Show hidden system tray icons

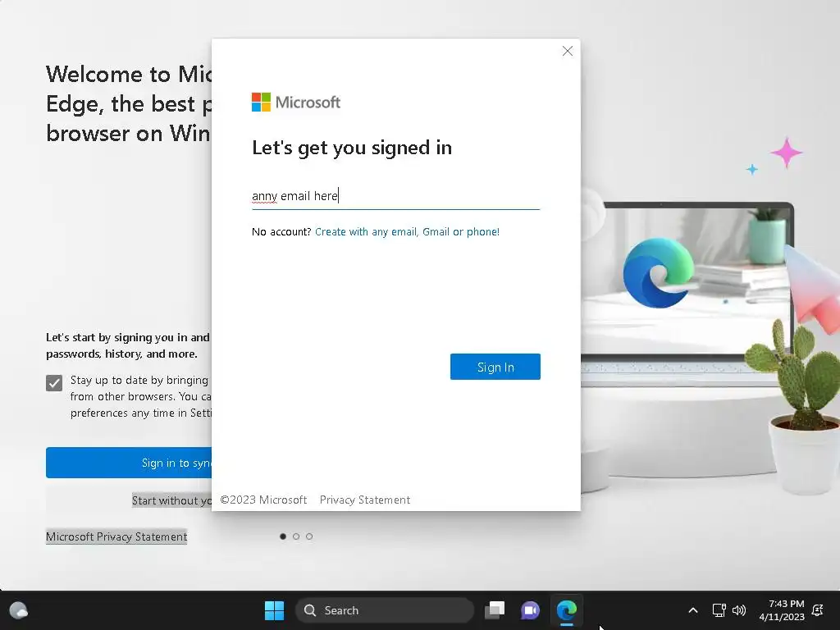692,610
